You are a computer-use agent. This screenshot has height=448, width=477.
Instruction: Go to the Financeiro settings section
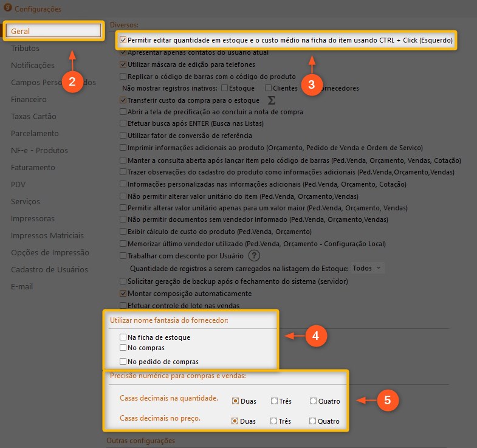tap(29, 99)
